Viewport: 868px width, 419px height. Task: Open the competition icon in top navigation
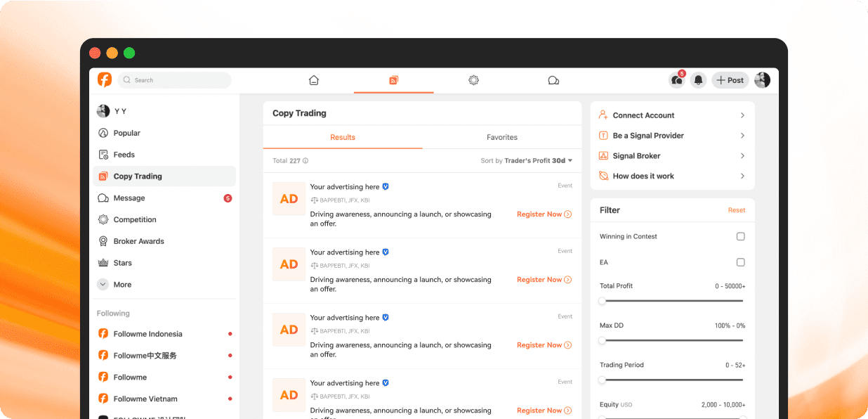point(473,80)
